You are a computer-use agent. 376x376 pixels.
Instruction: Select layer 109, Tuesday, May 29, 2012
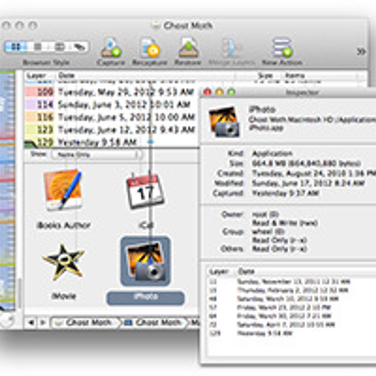[x=112, y=92]
